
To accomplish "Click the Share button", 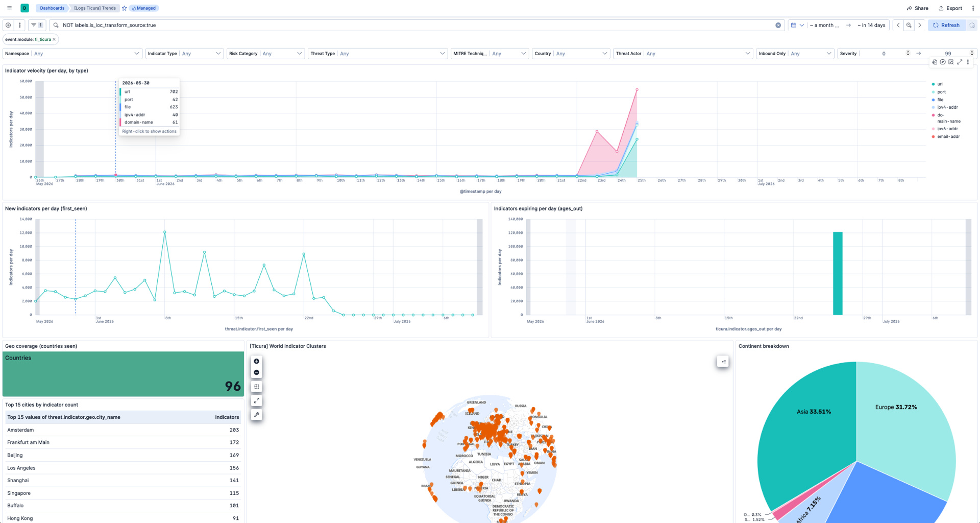I will pyautogui.click(x=917, y=8).
